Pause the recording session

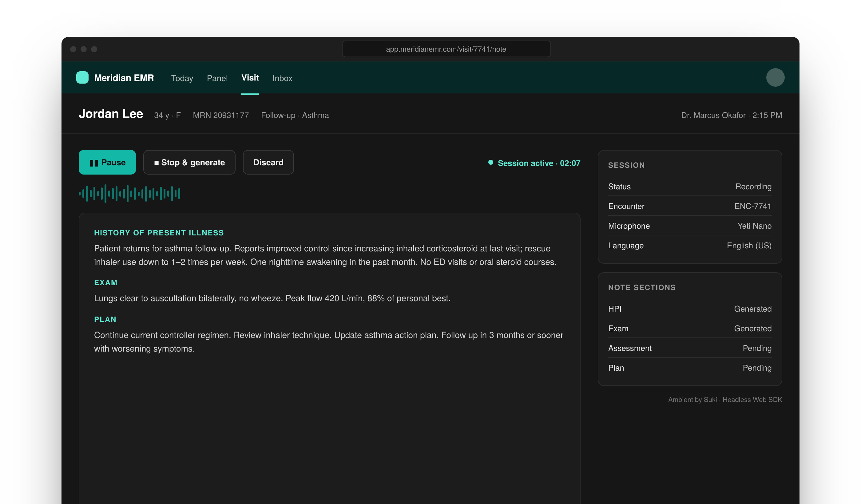(107, 162)
